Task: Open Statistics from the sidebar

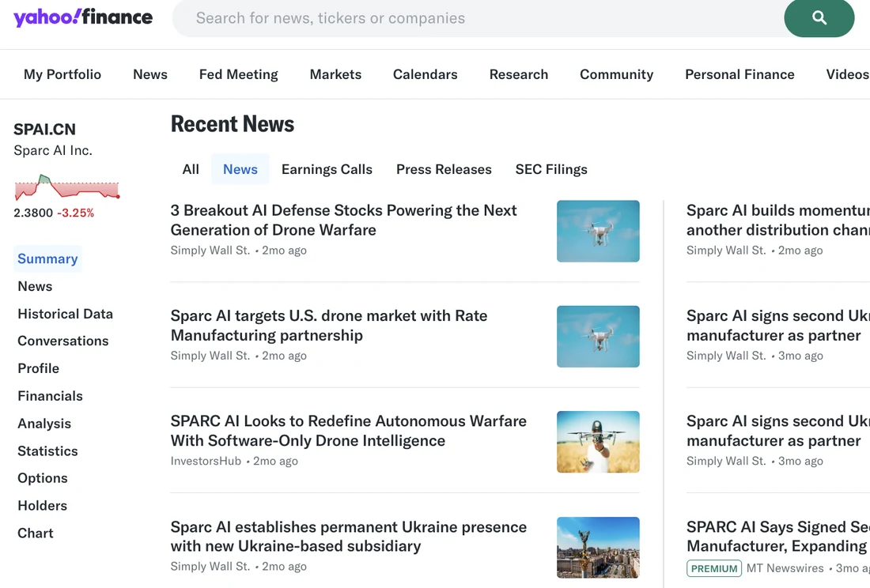Action: pyautogui.click(x=47, y=450)
